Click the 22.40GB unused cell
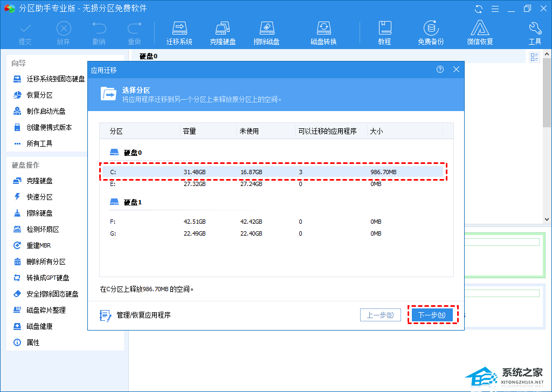 pyautogui.click(x=251, y=233)
